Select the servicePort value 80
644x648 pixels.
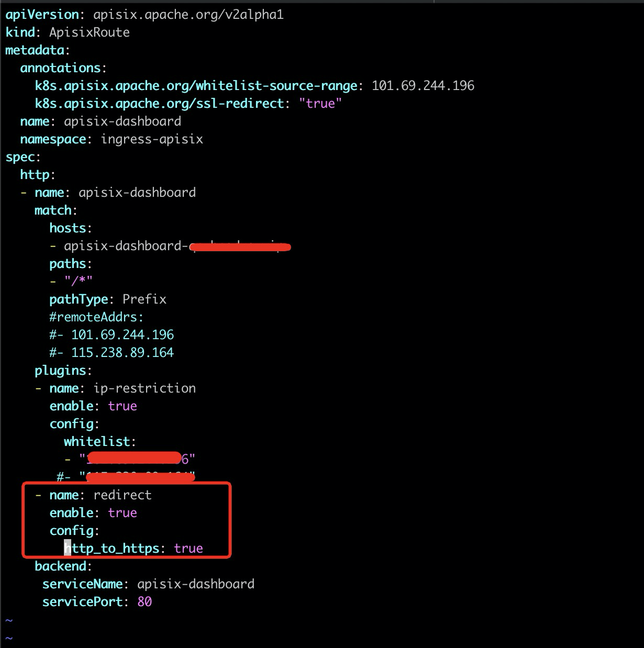click(145, 602)
